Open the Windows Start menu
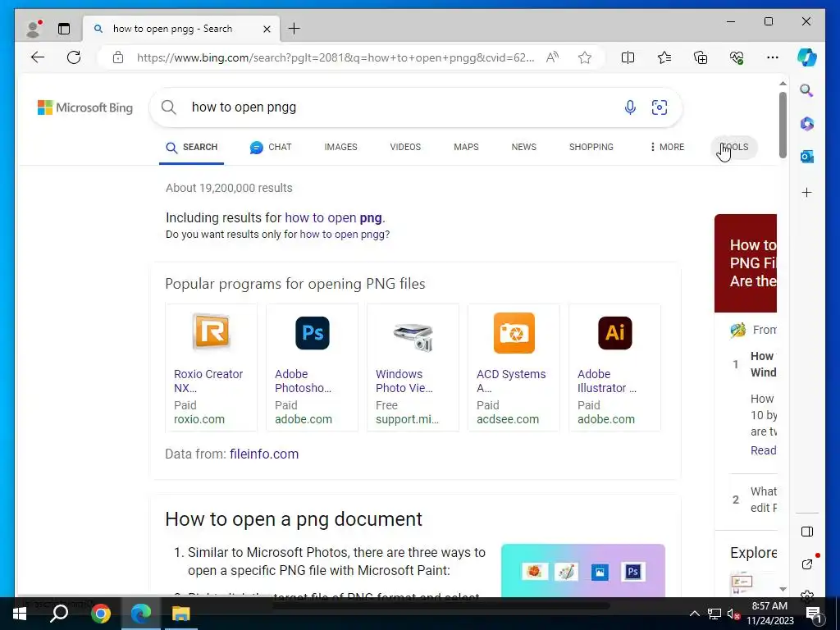Viewport: 840px width, 630px height. point(20,614)
